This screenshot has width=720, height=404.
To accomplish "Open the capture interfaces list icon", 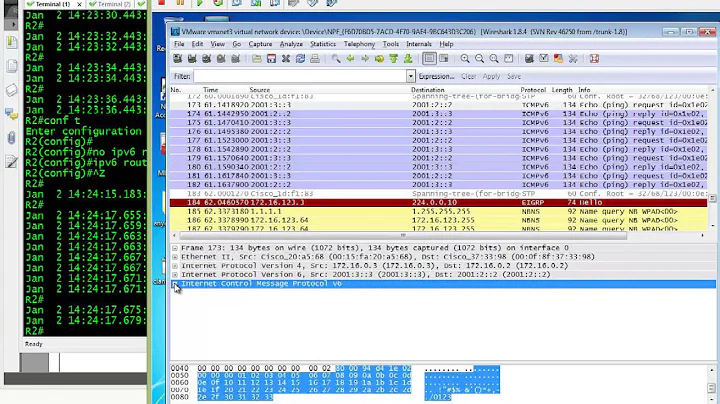I will (177, 59).
